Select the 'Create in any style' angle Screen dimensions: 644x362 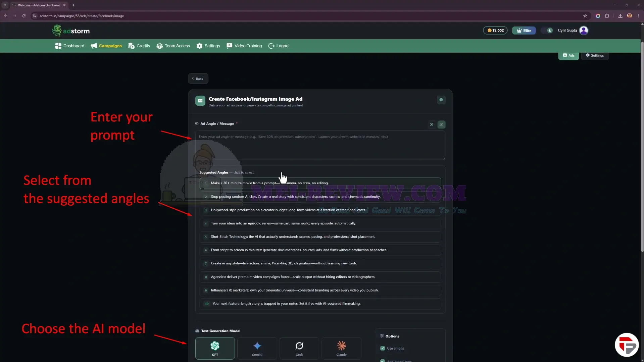pyautogui.click(x=320, y=264)
